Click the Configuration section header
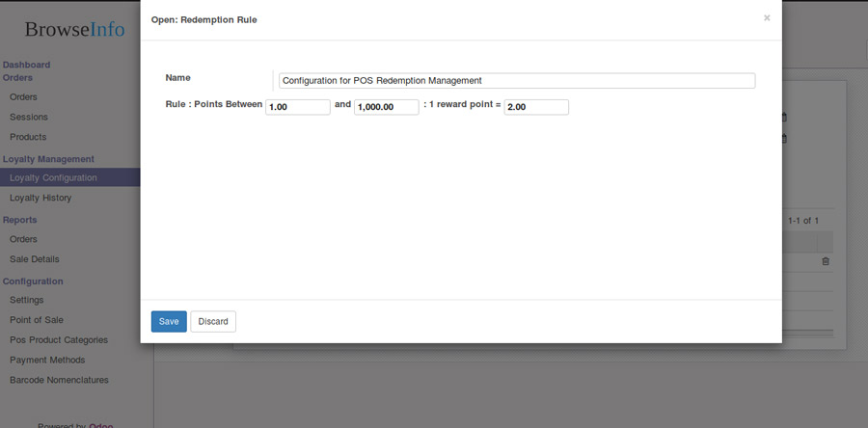This screenshot has height=428, width=868. click(33, 281)
